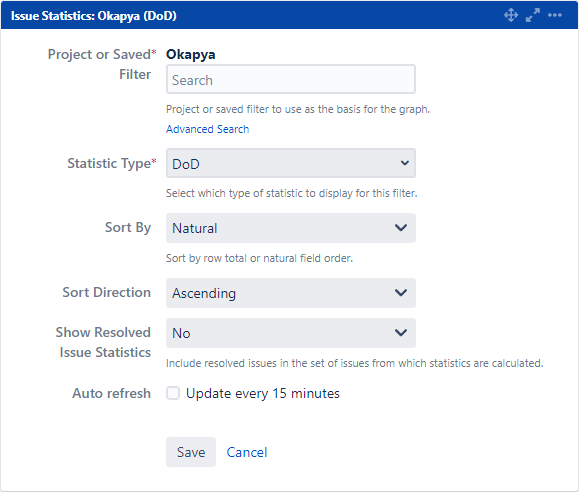Focus the project or filter Search field
The height and width of the screenshot is (492, 579).
291,79
